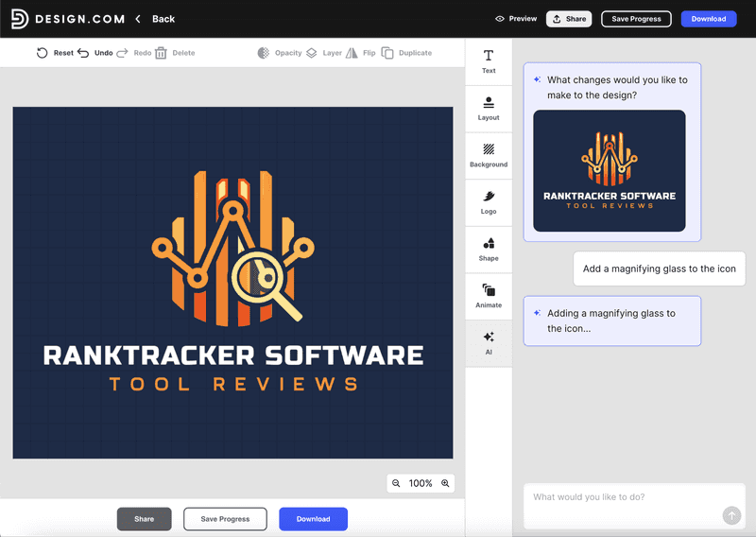Viewport: 756px width, 537px height.
Task: Open the Text panel tab
Action: pos(489,61)
